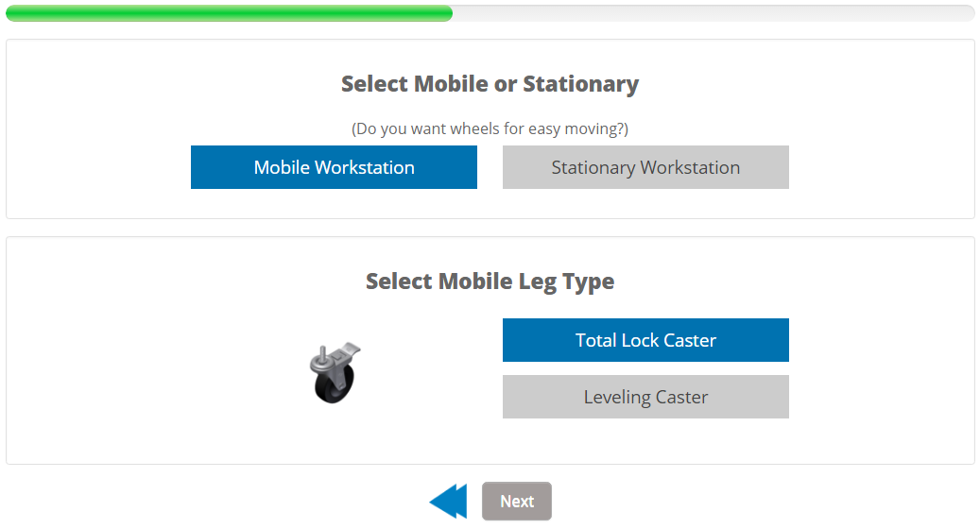Click the metal stem on the caster image

point(322,353)
